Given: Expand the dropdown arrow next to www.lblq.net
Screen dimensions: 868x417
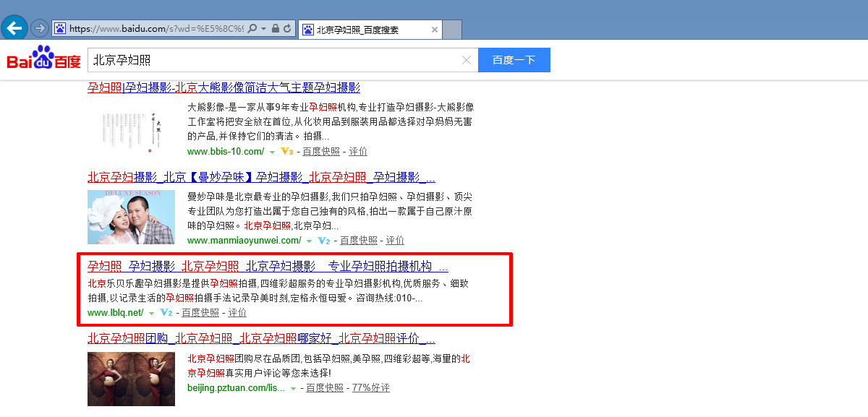Looking at the screenshot, I should (151, 314).
